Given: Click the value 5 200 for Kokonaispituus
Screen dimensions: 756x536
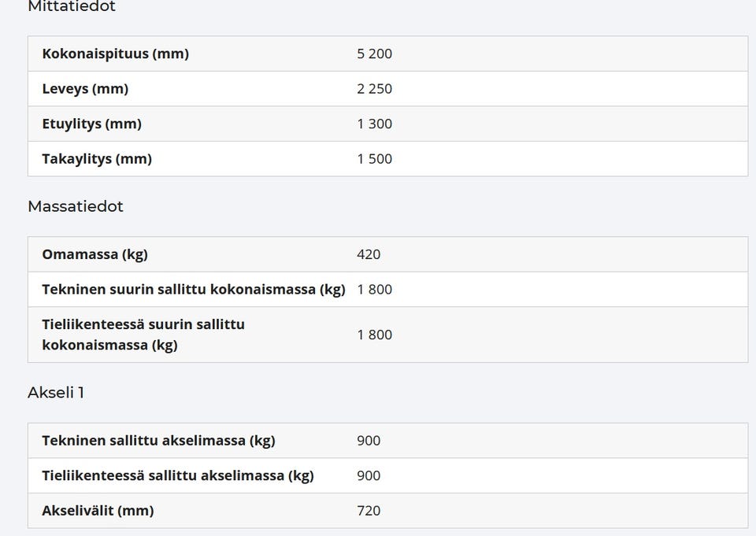Looking at the screenshot, I should pos(375,54).
